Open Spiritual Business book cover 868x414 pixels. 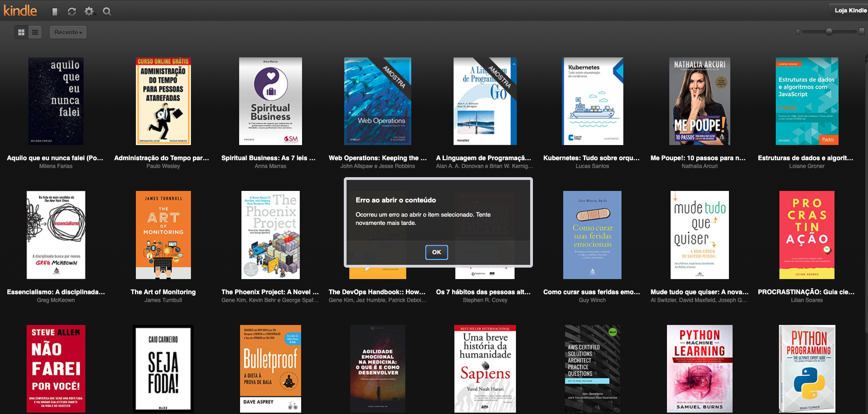point(270,101)
